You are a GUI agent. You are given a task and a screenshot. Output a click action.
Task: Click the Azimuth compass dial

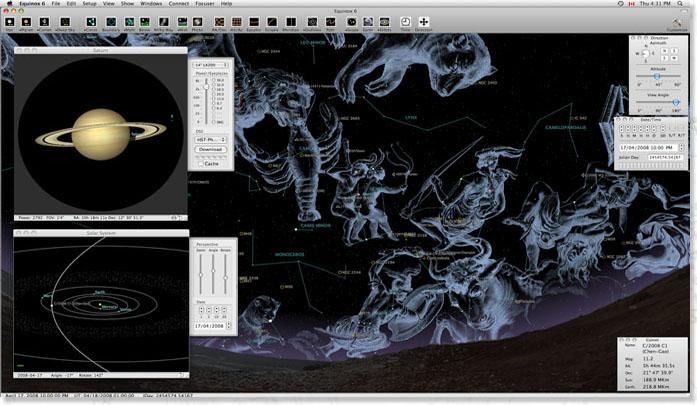(645, 53)
